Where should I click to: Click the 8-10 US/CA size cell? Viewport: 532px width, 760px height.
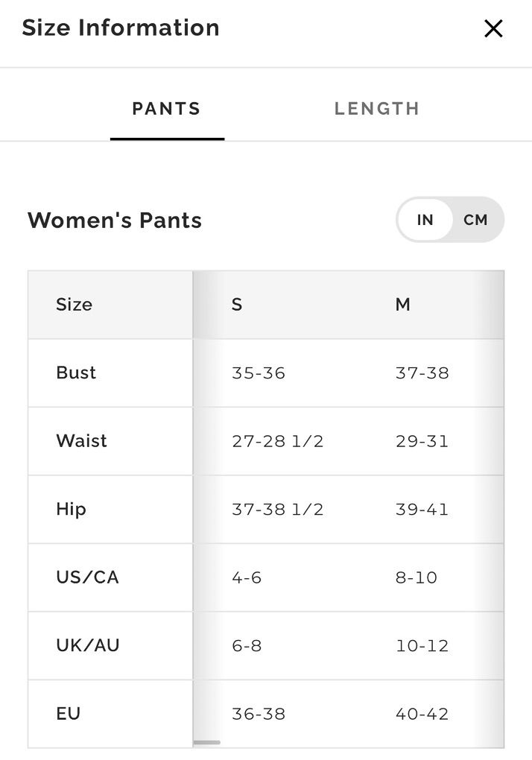pos(416,577)
